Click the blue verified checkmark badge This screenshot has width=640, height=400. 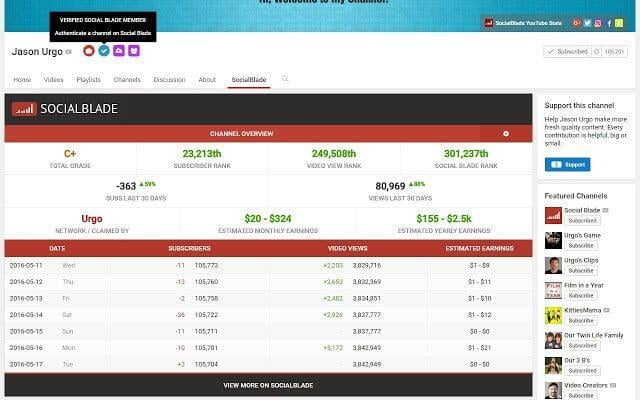pyautogui.click(x=104, y=51)
